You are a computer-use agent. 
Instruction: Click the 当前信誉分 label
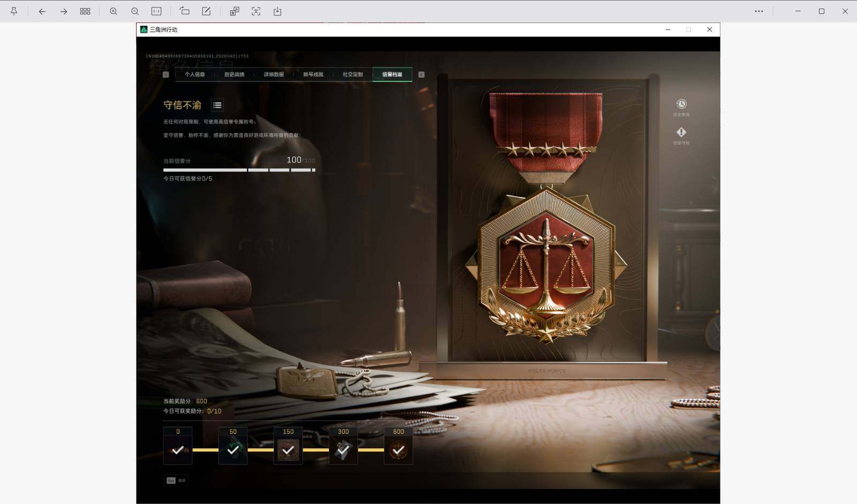177,161
